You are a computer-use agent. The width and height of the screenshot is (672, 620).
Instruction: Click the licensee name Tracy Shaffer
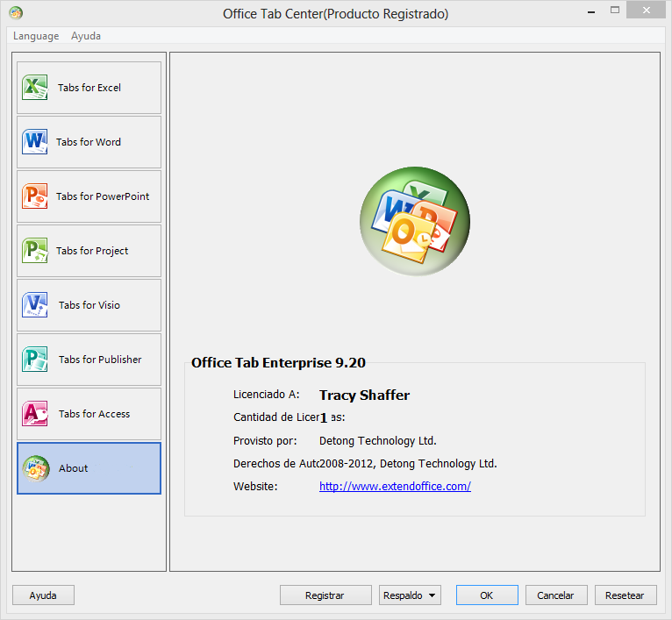[364, 395]
